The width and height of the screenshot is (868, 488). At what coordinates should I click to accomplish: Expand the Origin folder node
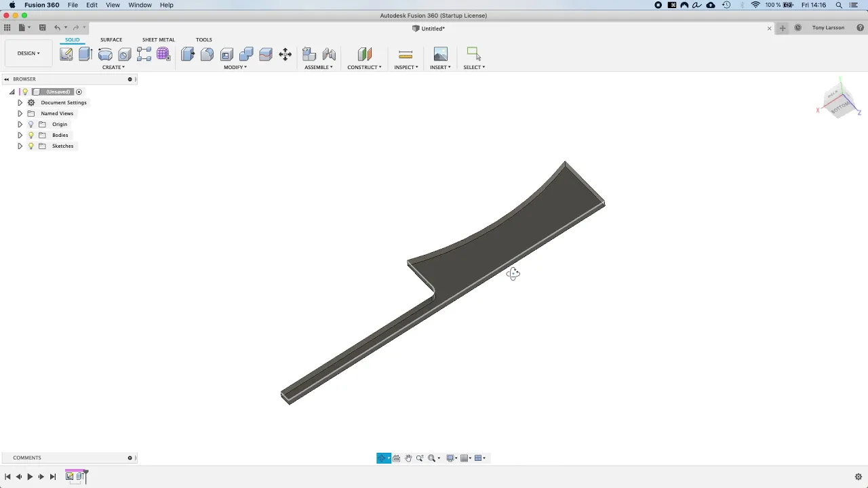click(x=20, y=124)
